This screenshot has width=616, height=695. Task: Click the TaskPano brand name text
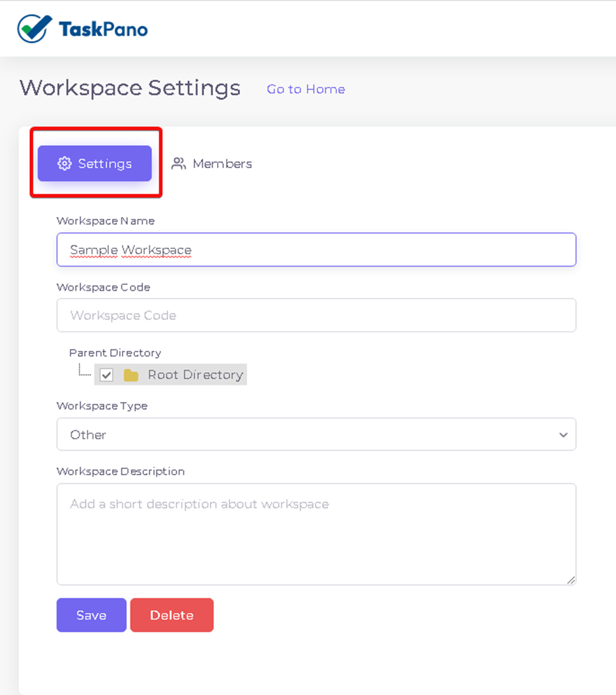[x=103, y=29]
